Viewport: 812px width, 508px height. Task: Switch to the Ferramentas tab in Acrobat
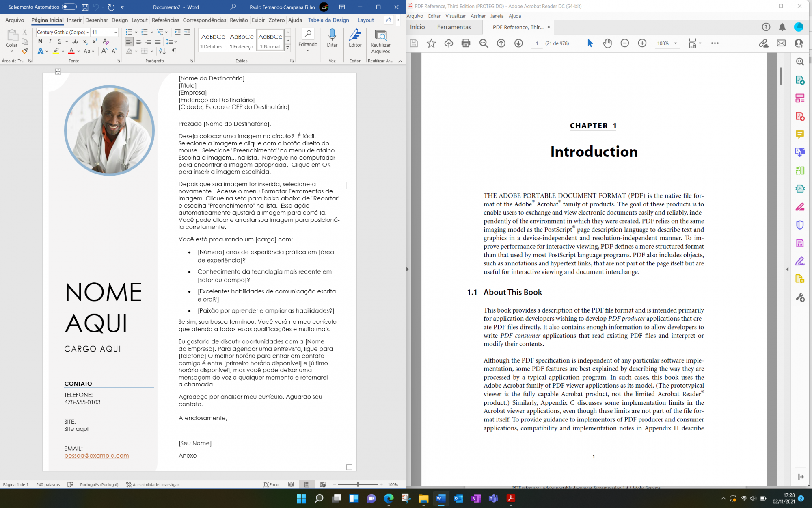tap(454, 27)
